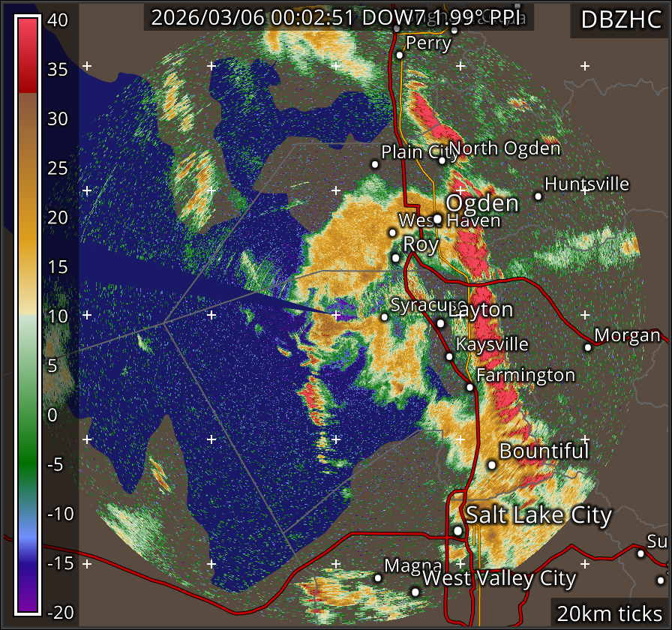The width and height of the screenshot is (672, 630).
Task: Click the 20km ticks scale label
Action: 609,613
